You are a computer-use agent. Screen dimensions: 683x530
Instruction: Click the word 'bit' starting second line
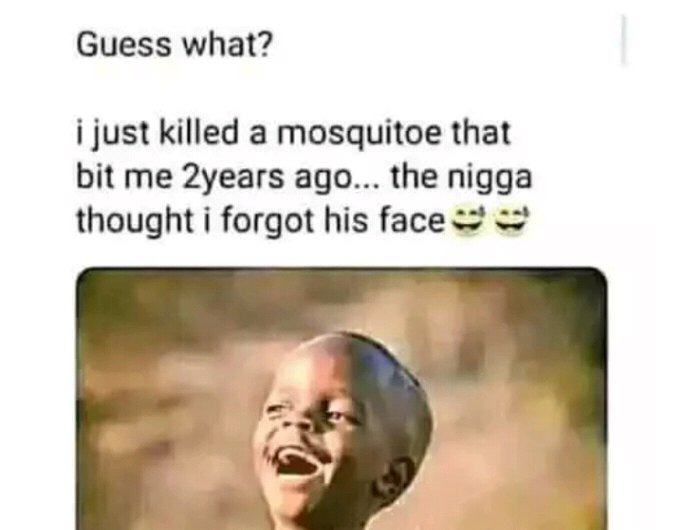(x=95, y=177)
